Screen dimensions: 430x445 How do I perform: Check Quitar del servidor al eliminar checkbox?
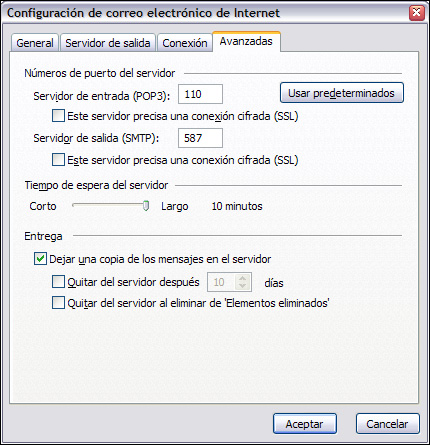58,303
